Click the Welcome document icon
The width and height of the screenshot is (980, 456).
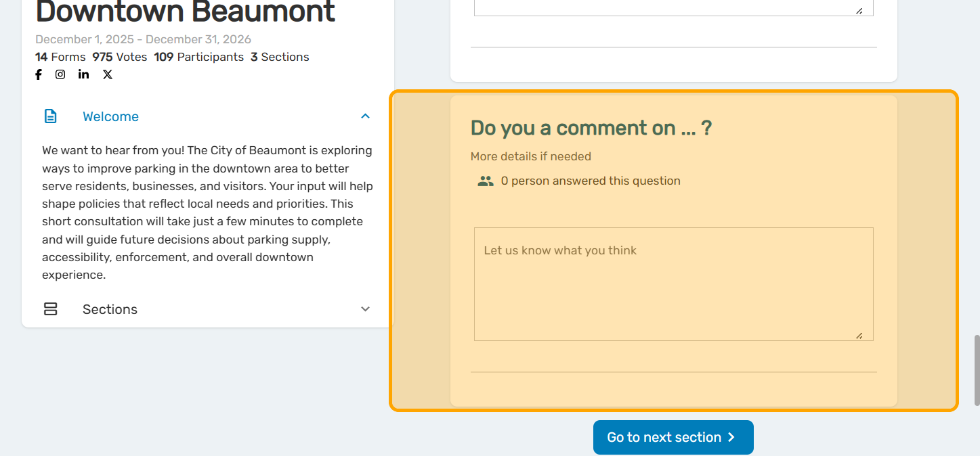pos(51,116)
